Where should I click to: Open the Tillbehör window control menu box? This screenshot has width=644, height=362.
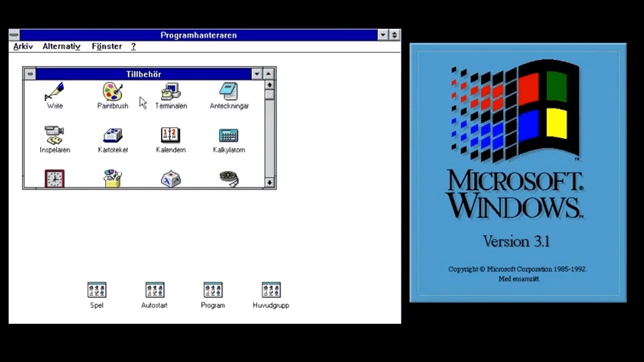pyautogui.click(x=30, y=74)
